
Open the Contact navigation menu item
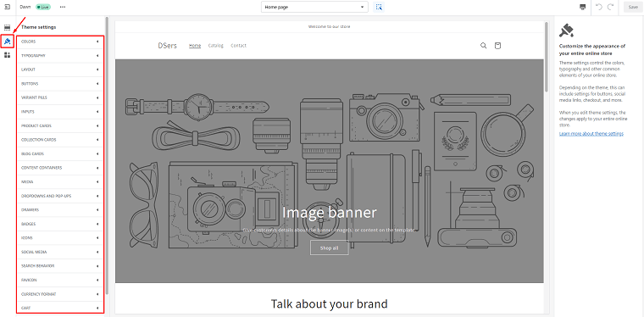(x=239, y=46)
